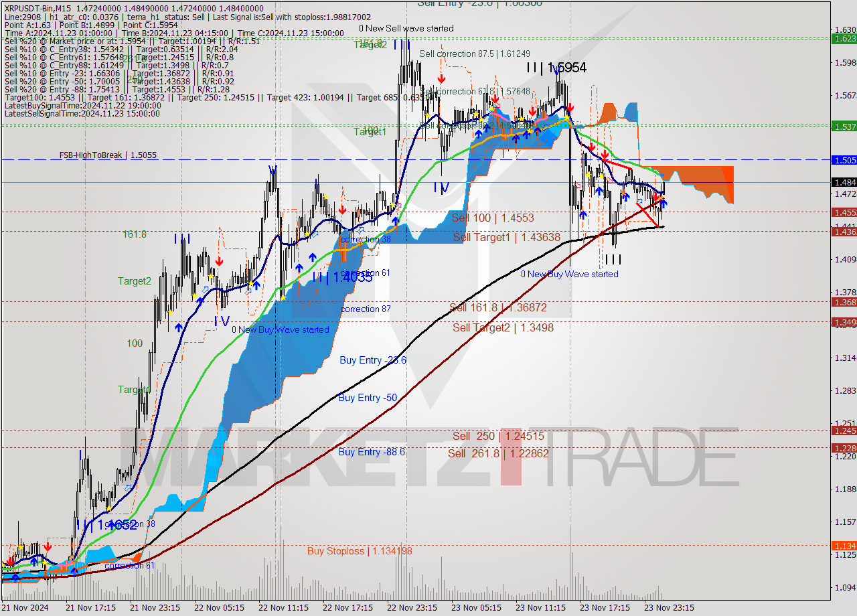Click the green 'Target0' label
The image size is (857, 616).
click(x=134, y=389)
